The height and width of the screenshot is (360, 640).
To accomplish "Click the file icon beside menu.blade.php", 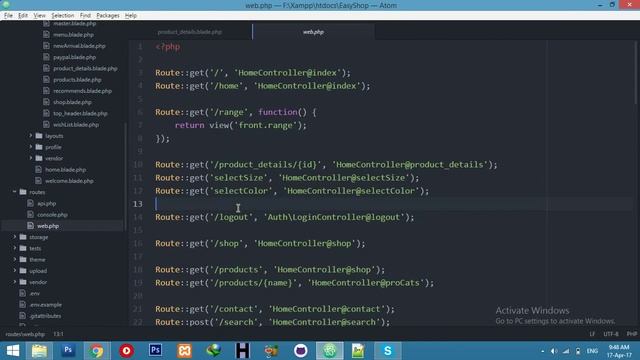I will point(47,35).
